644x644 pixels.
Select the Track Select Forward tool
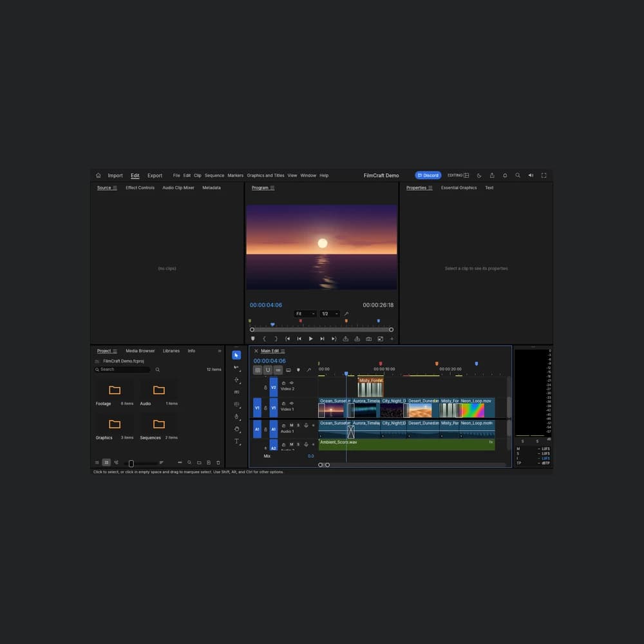tap(236, 368)
